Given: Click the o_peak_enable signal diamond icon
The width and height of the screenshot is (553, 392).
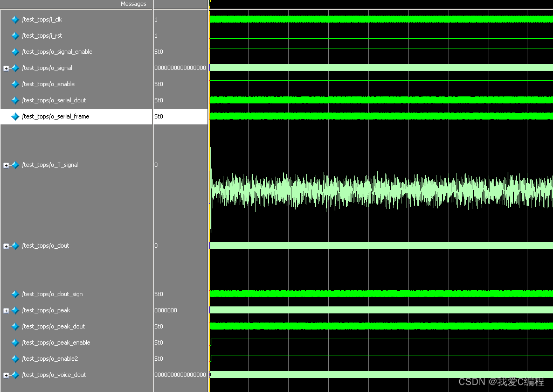Looking at the screenshot, I should coord(15,342).
